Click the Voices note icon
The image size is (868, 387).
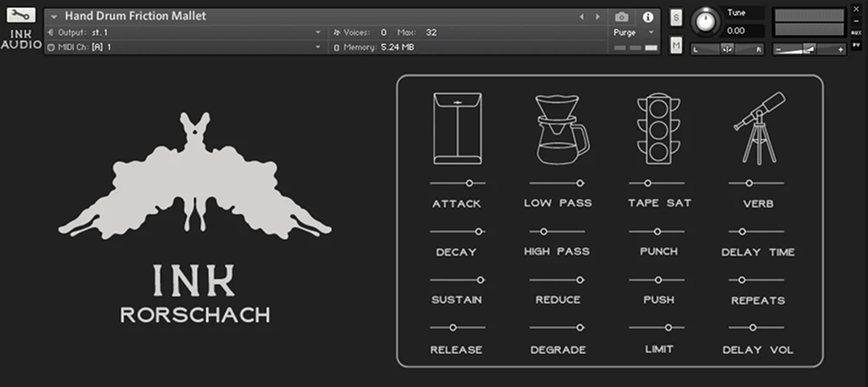click(x=336, y=33)
